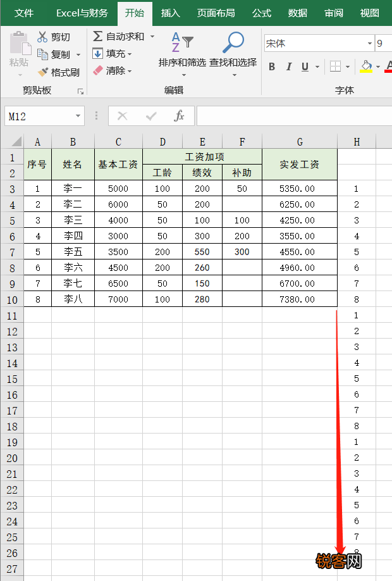Select row 3 header
Image resolution: width=392 pixels, height=581 pixels.
pyautogui.click(x=12, y=189)
